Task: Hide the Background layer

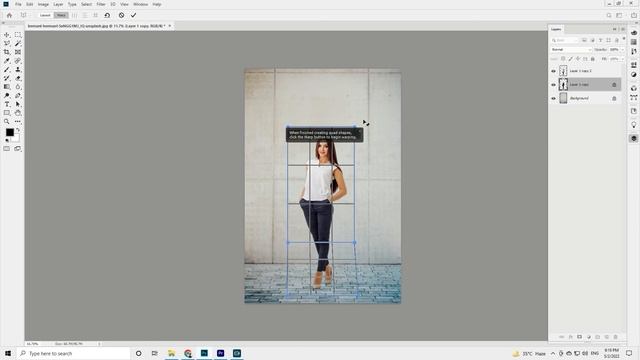Action: (x=553, y=98)
